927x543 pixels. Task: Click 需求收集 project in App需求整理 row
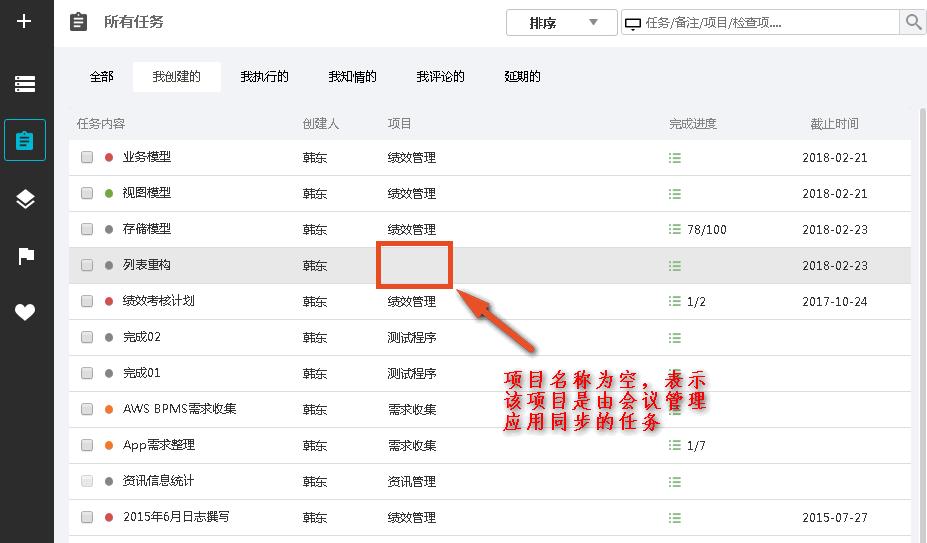click(412, 445)
